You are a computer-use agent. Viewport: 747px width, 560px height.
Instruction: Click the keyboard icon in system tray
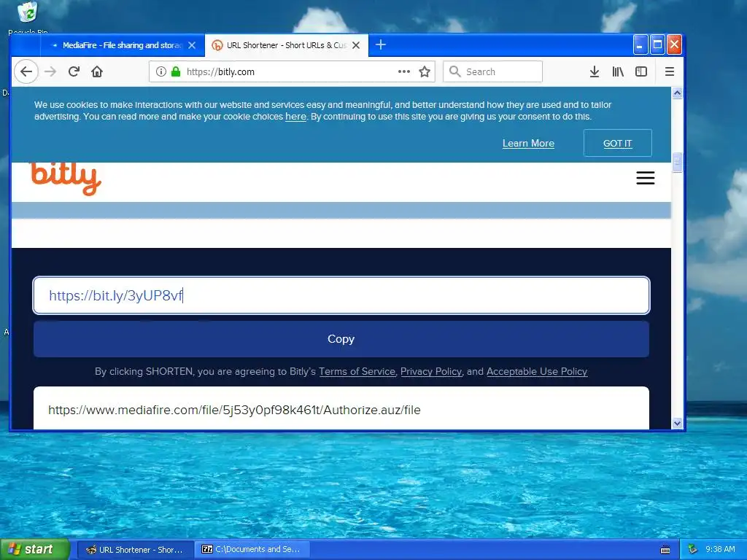pyautogui.click(x=665, y=550)
